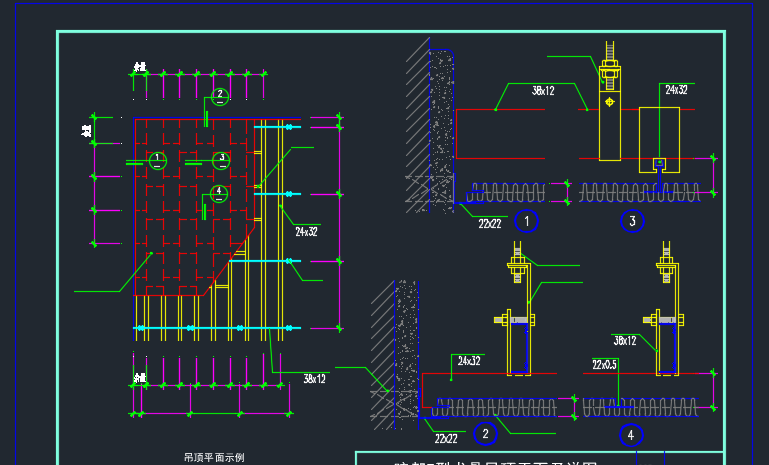769x465 pixels.
Task: Click blue circled detail number 3
Action: [632, 221]
